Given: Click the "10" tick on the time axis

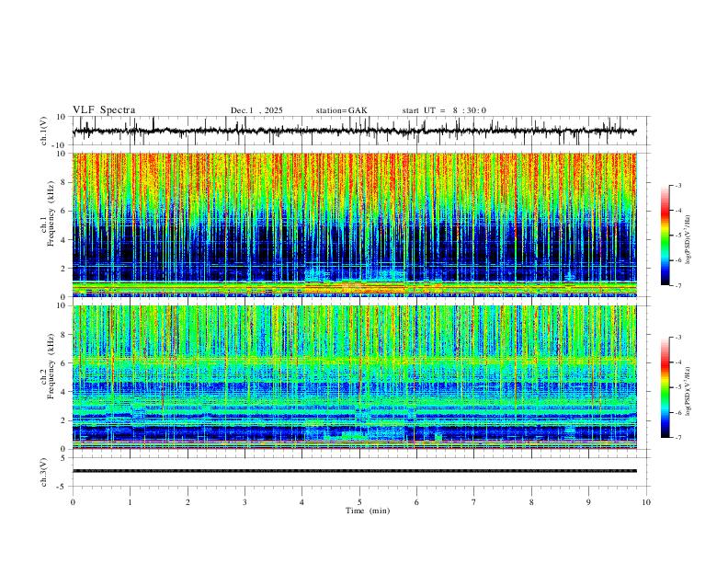Looking at the screenshot, I should coord(646,502).
